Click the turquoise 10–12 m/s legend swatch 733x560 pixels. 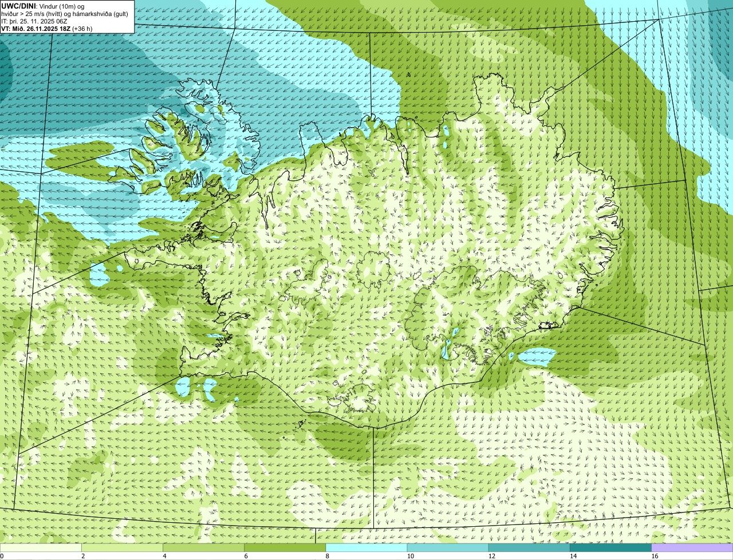point(448,548)
